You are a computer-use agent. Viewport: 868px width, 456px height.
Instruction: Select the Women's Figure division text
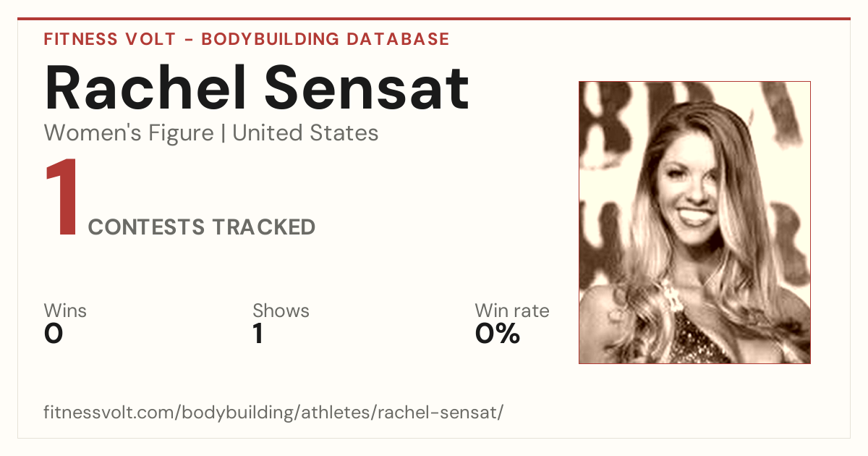click(x=129, y=133)
